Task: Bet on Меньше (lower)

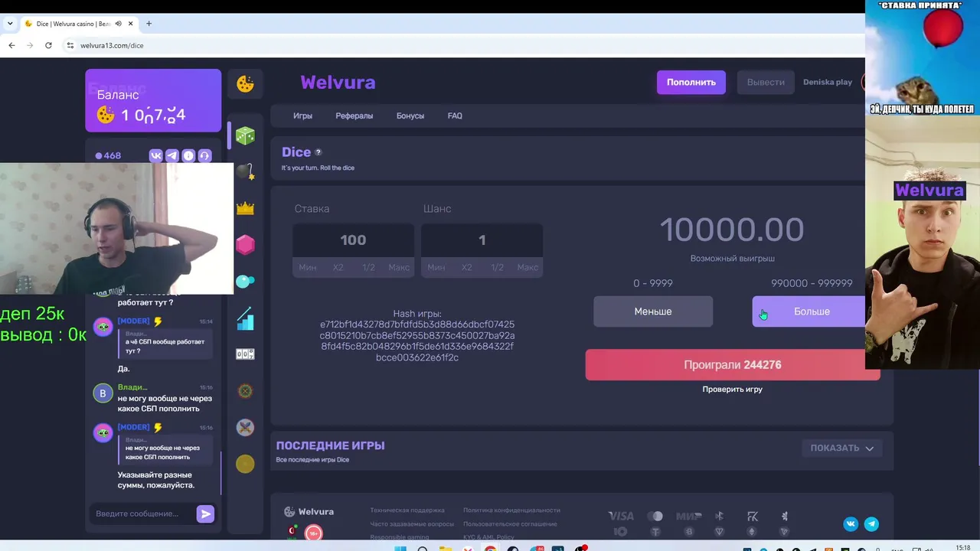Action: [x=653, y=311]
